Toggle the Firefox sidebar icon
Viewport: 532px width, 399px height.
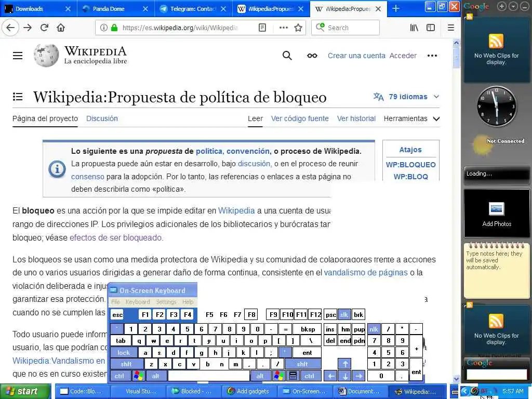coord(431,28)
